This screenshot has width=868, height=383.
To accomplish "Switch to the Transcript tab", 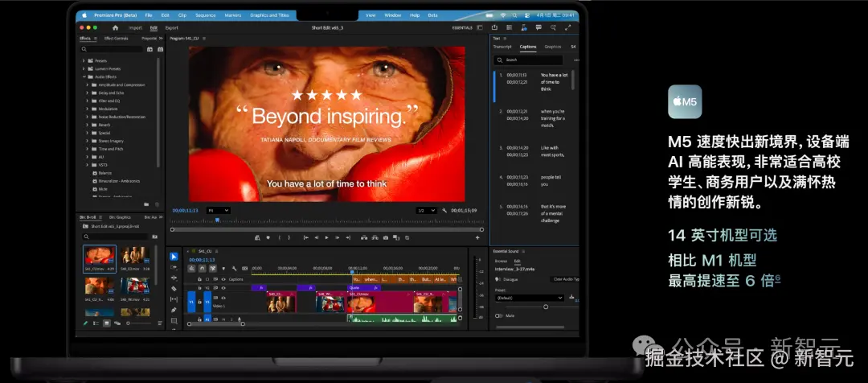I will [502, 47].
